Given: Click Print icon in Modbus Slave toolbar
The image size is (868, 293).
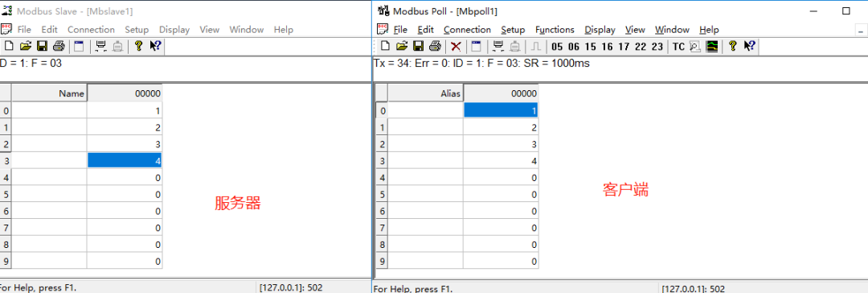Looking at the screenshot, I should click(x=59, y=46).
